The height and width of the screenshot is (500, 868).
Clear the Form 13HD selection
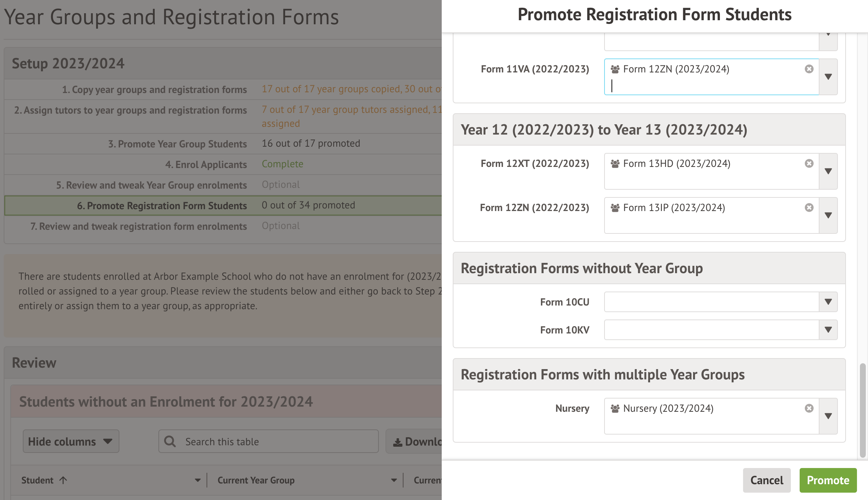(x=809, y=164)
